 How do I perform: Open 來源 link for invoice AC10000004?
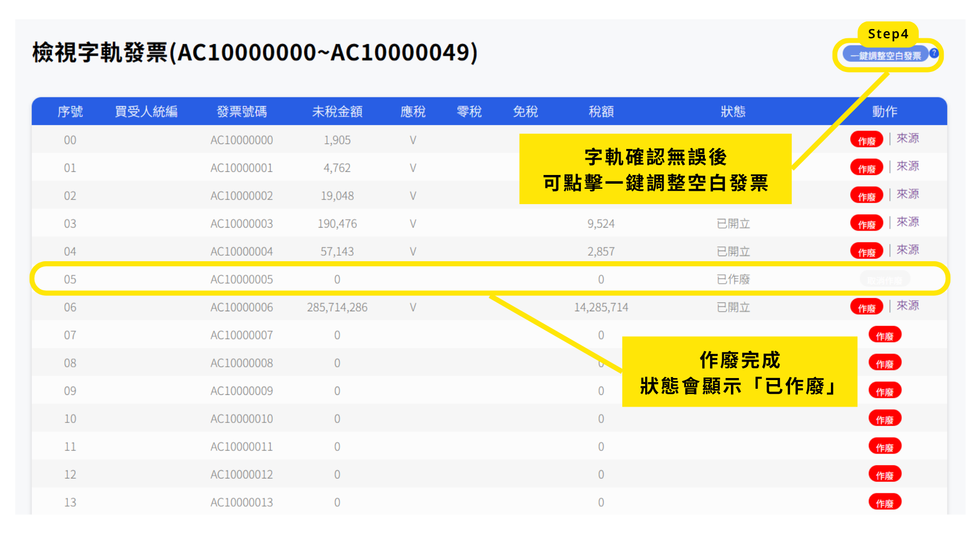click(x=908, y=249)
